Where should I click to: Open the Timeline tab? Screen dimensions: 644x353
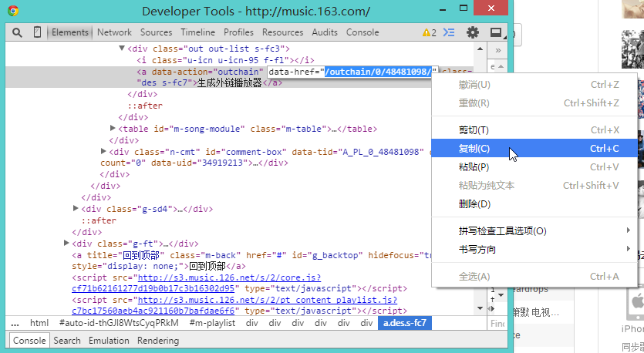(198, 32)
